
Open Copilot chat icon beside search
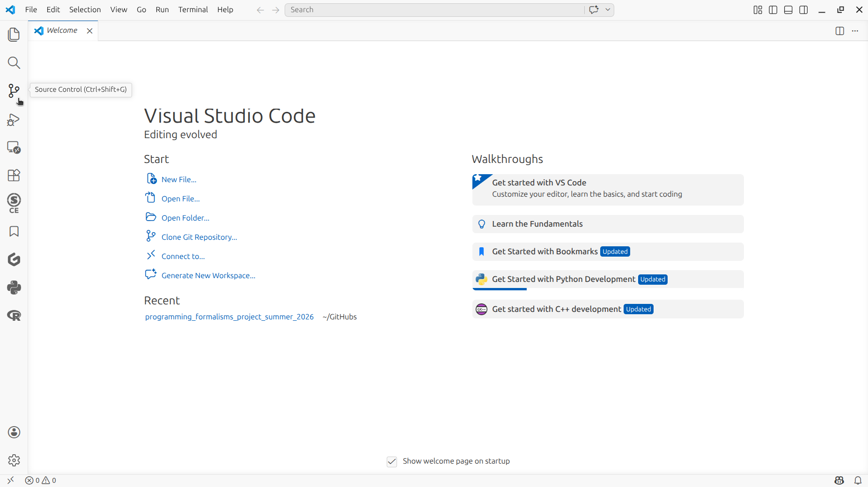pyautogui.click(x=594, y=10)
